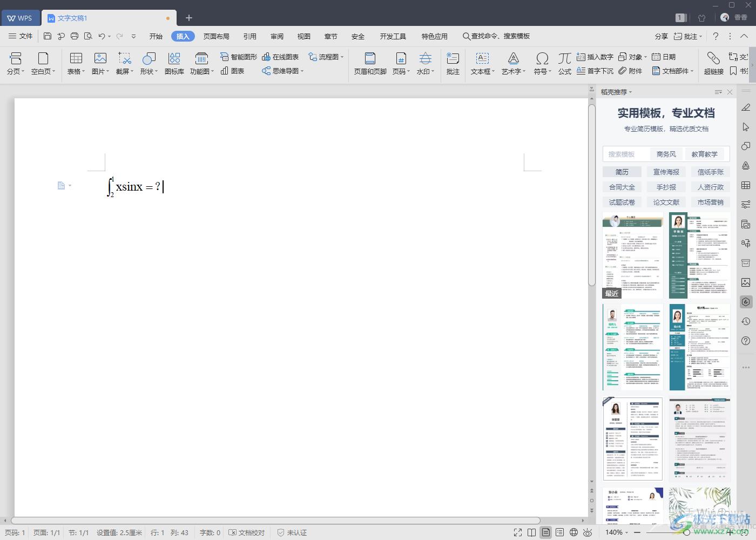Screen dimensions: 756x540
Task: Select the Marketing (市场营销) category
Action: tap(711, 202)
